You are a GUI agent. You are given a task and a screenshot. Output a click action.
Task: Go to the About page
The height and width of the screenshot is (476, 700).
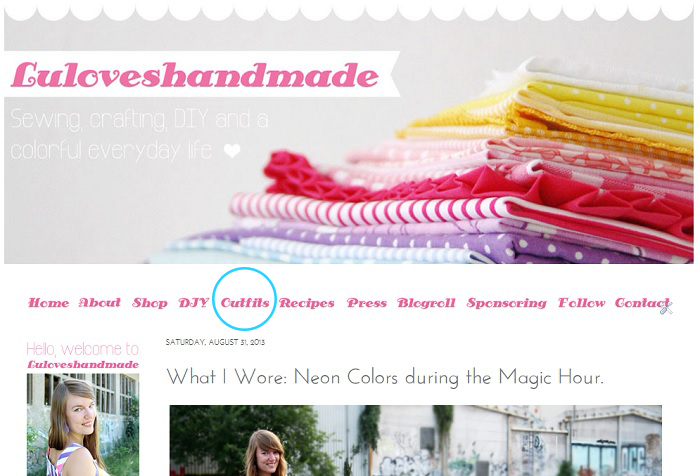(100, 303)
